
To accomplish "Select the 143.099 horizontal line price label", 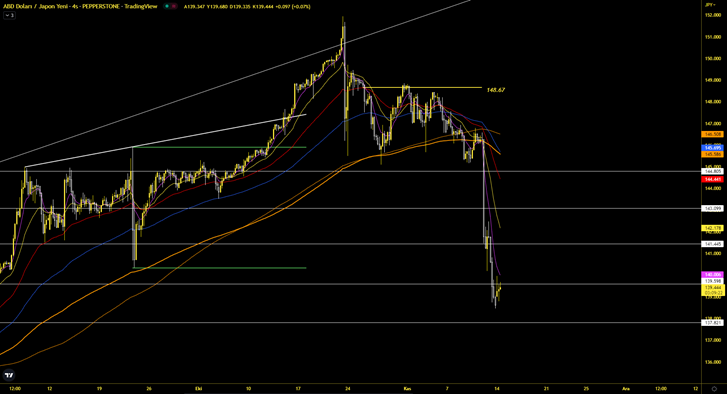I will click(x=713, y=209).
